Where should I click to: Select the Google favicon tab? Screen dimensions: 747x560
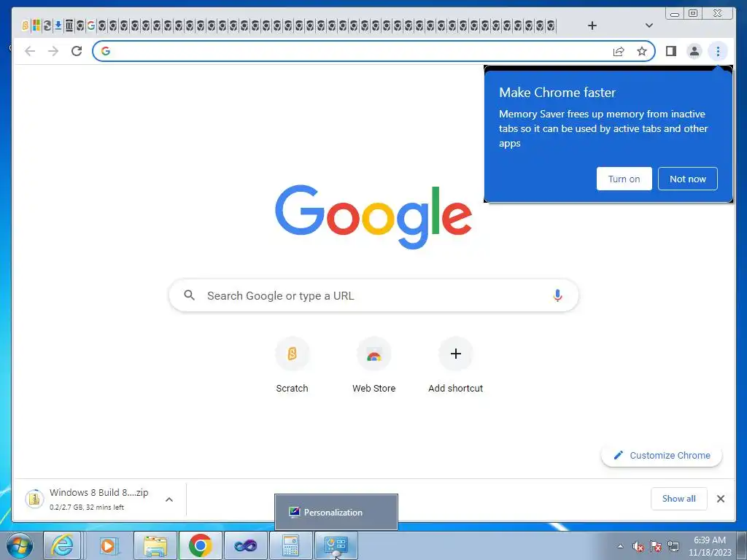tap(91, 26)
